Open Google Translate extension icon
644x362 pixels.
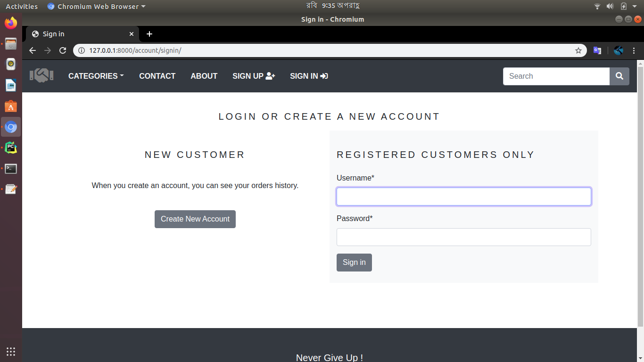pyautogui.click(x=597, y=50)
